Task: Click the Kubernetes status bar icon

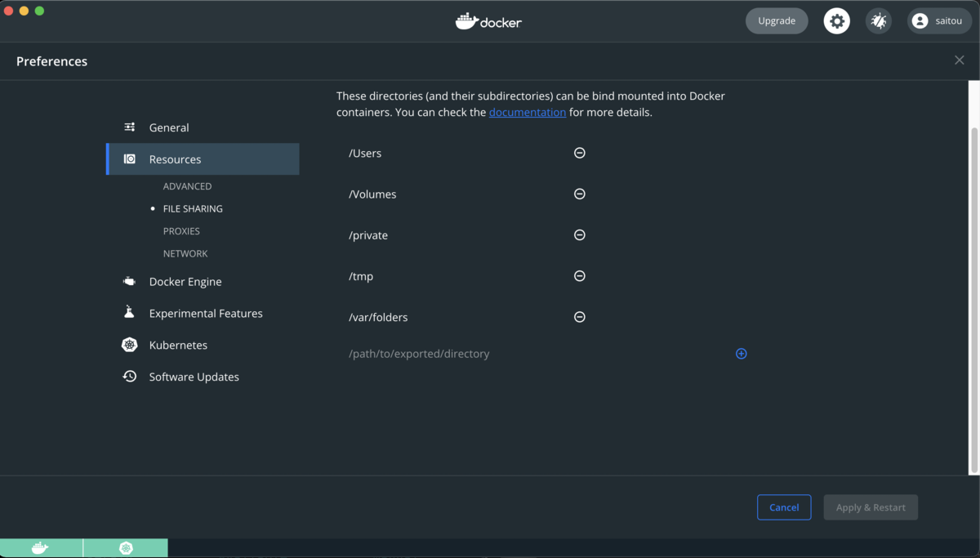Action: tap(126, 548)
